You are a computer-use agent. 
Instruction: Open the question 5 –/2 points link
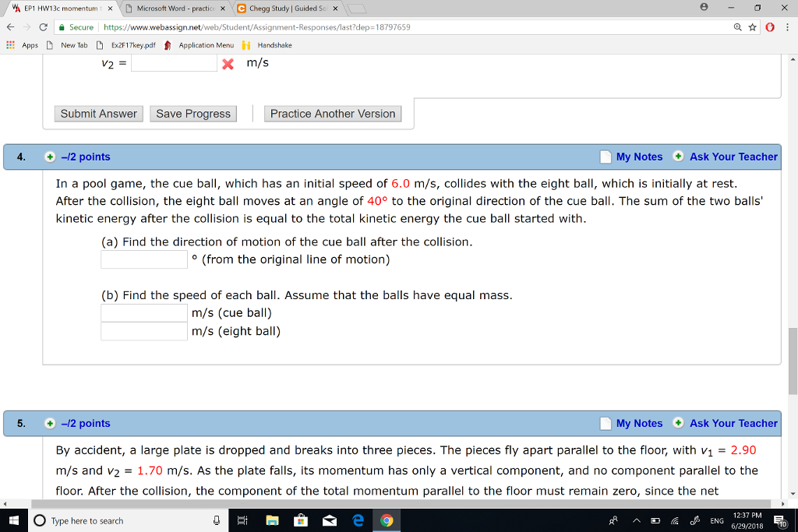[86, 424]
